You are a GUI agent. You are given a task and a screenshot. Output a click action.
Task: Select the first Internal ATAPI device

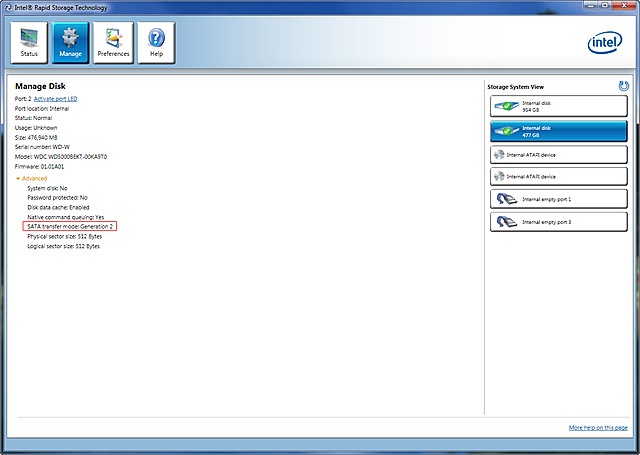pos(558,155)
